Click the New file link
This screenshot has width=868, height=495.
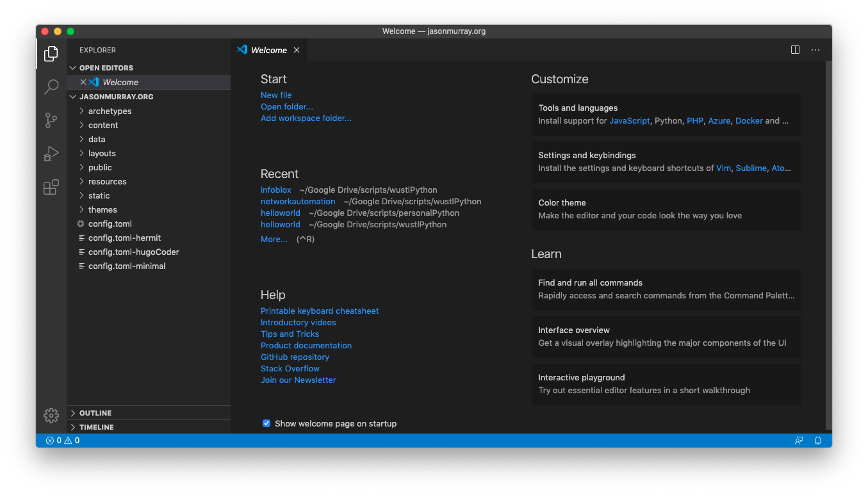click(276, 95)
